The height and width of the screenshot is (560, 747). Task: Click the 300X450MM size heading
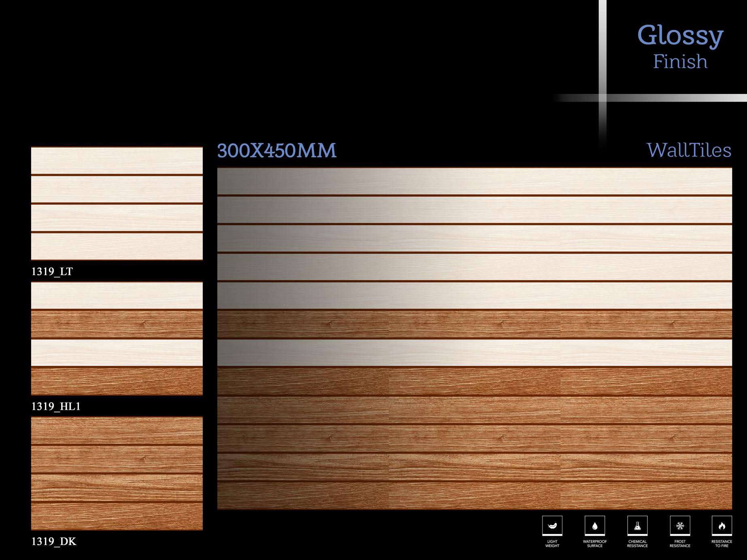pos(277,151)
